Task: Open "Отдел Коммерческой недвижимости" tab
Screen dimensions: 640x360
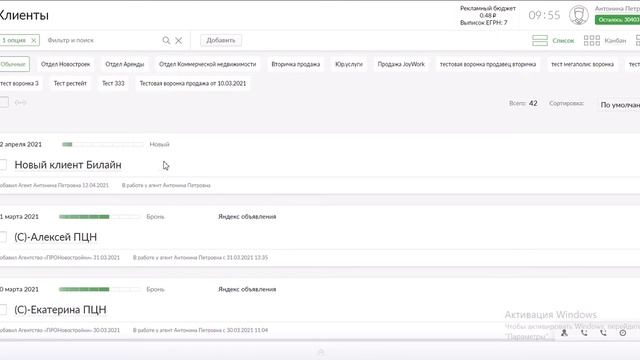Action: (207, 64)
